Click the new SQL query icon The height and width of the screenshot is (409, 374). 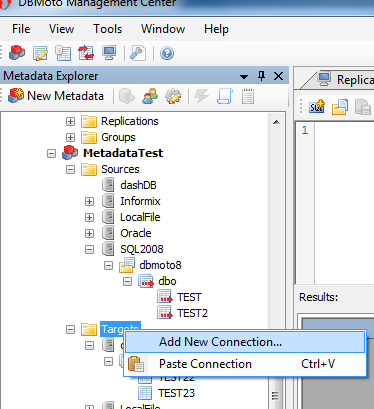[x=317, y=106]
